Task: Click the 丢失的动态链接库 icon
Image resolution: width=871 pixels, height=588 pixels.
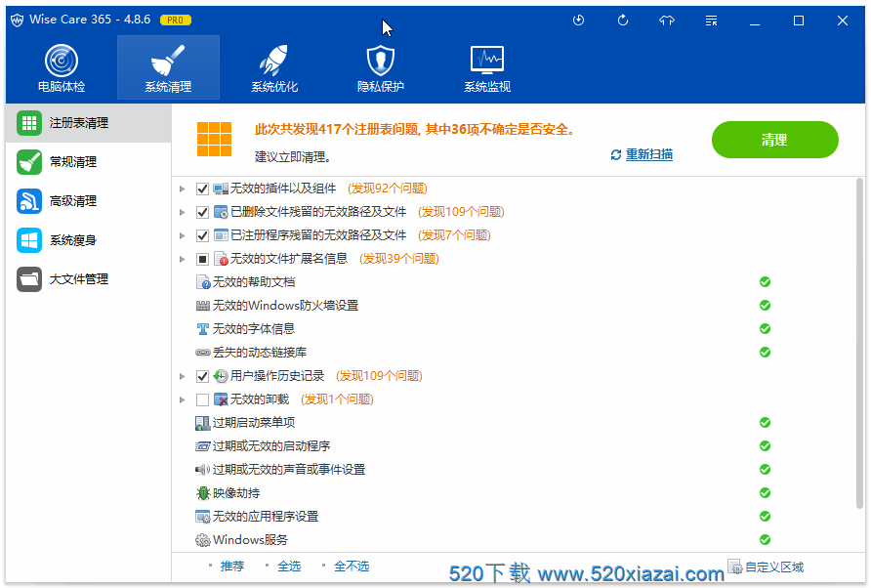Action: [203, 353]
